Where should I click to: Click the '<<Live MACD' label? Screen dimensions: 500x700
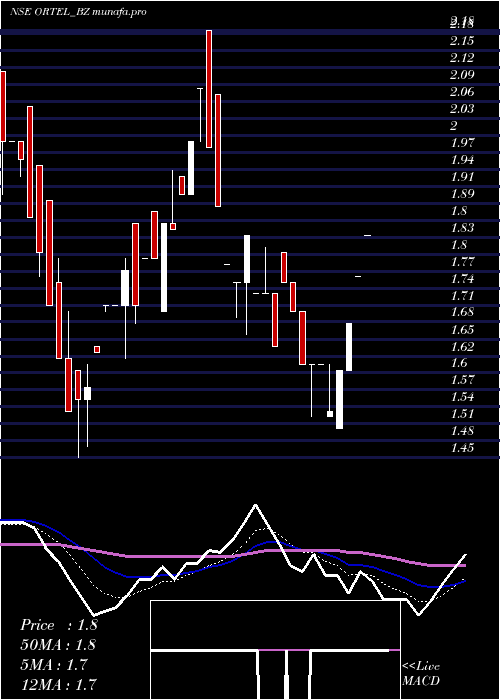coord(421,674)
